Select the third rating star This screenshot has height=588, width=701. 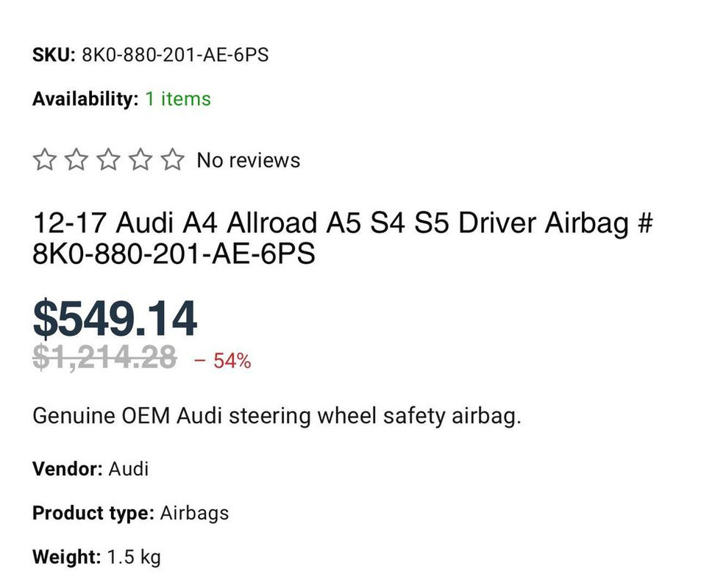(109, 160)
